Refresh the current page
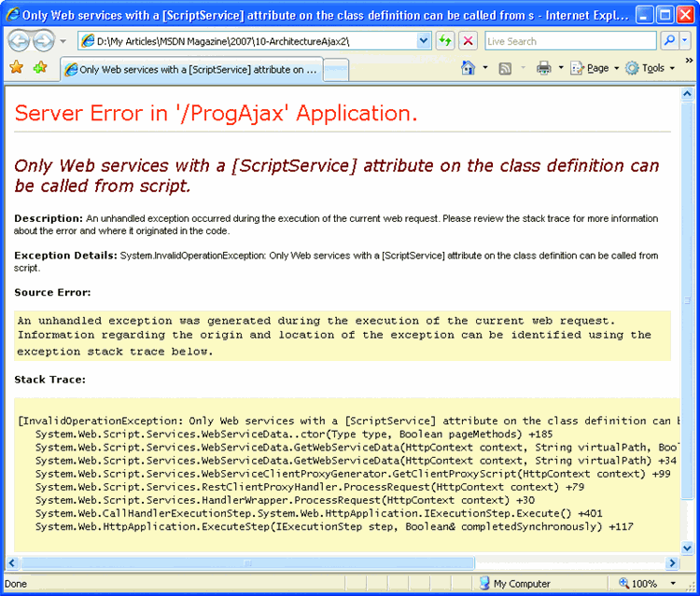This screenshot has height=596, width=700. tap(445, 41)
